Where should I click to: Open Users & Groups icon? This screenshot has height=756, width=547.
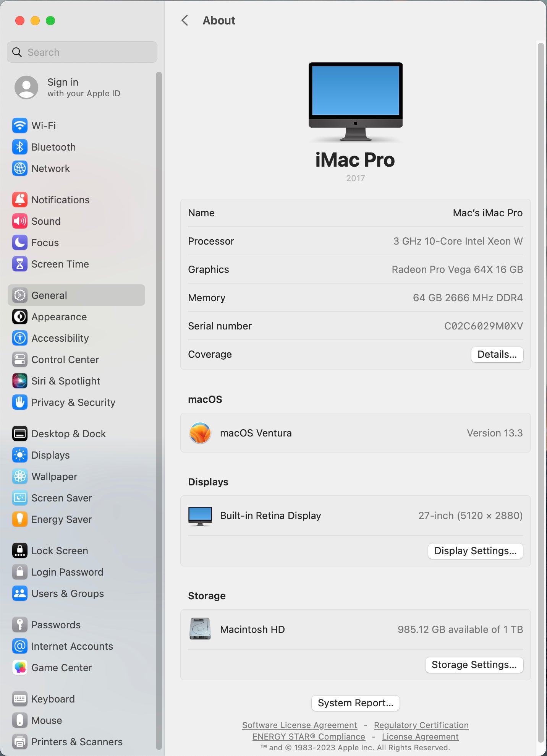point(20,593)
